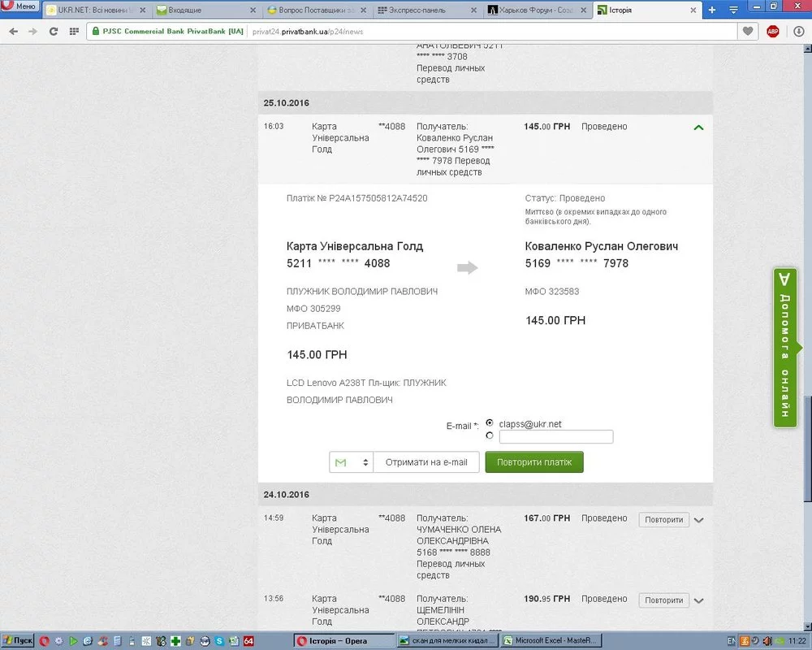Click the Карта Універсальна Голд heading
The width and height of the screenshot is (812, 650).
[355, 246]
